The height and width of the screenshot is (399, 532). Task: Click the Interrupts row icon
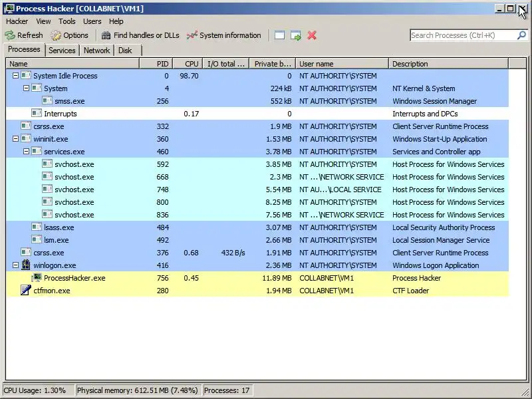(x=37, y=113)
